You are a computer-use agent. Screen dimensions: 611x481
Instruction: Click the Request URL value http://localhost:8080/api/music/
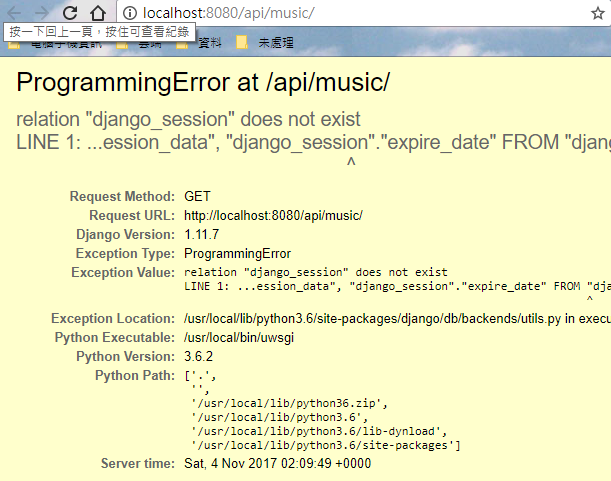pos(273,215)
